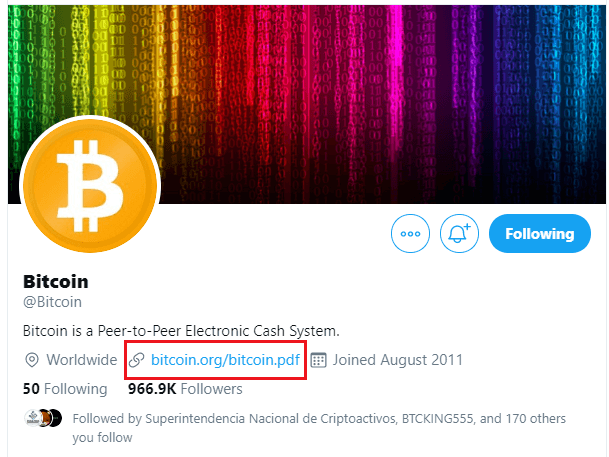Click the Bitcoin display name
This screenshot has height=457, width=609.
(56, 281)
